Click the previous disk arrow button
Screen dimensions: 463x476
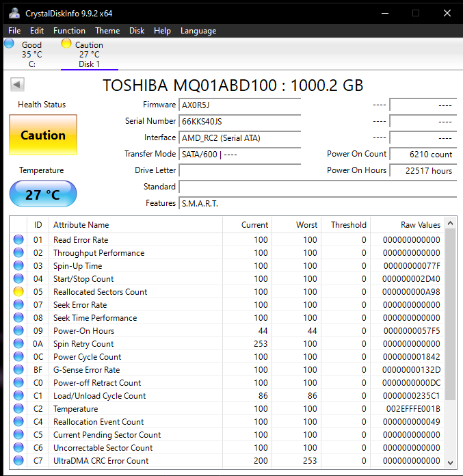[x=17, y=84]
